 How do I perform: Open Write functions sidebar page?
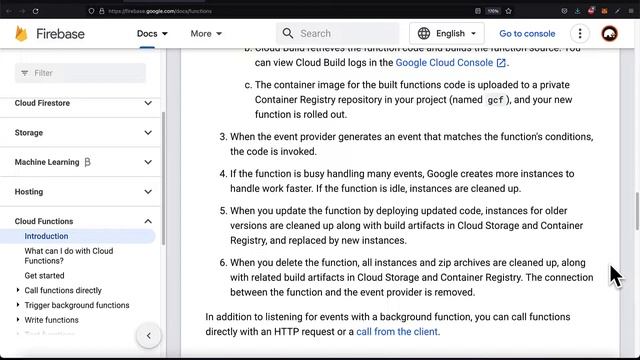(51, 320)
